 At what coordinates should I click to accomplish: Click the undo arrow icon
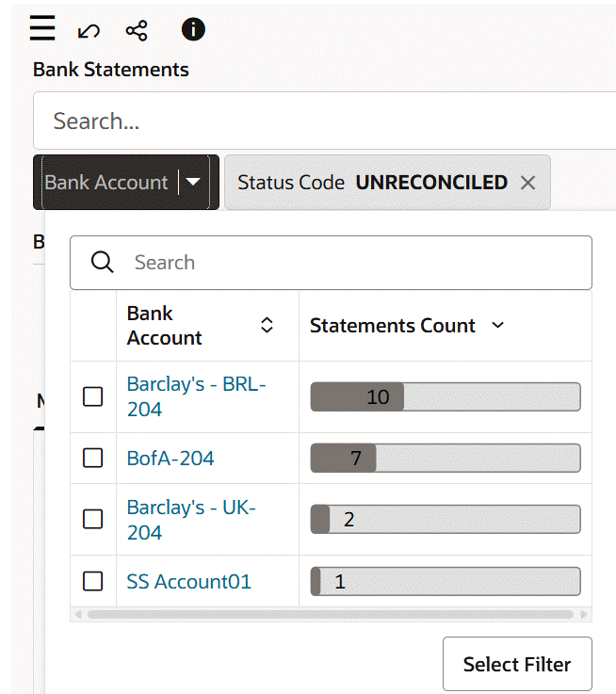(x=89, y=31)
